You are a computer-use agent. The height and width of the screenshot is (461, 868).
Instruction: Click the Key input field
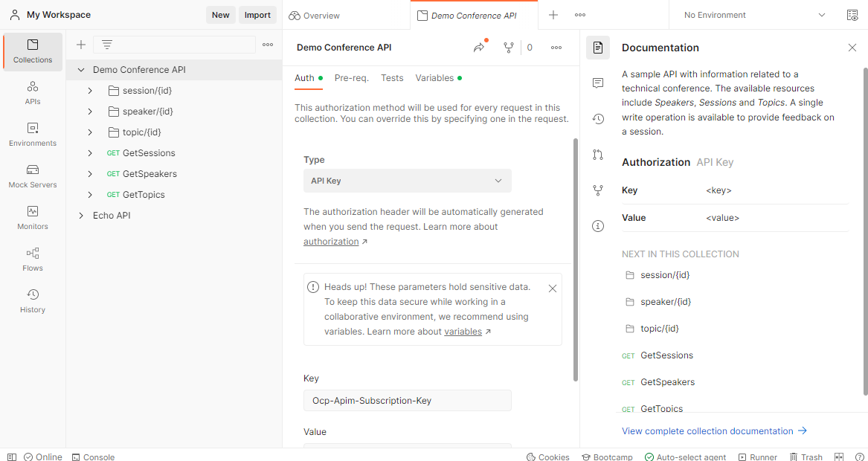tap(408, 401)
